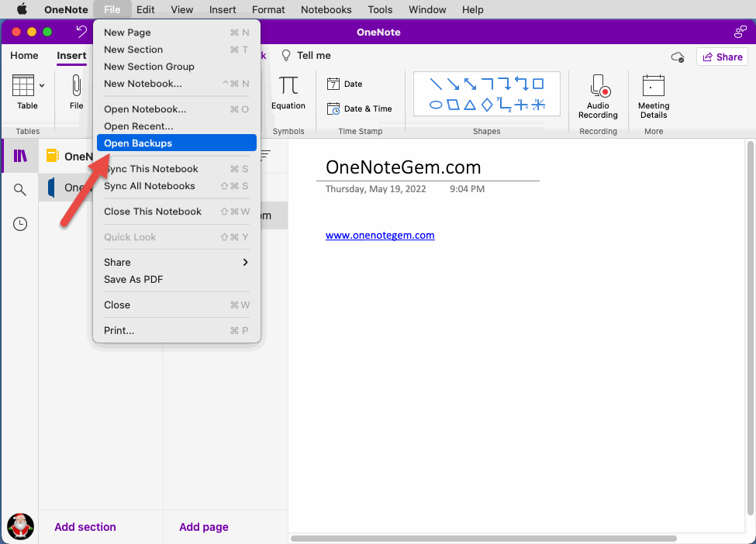Open the Tell me search box
The image size is (756, 544).
click(306, 56)
